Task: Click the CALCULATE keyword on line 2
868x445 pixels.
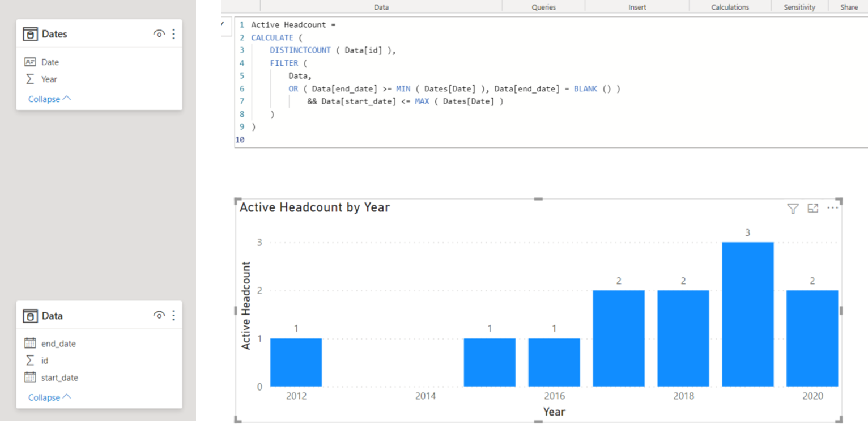Action: 273,37
